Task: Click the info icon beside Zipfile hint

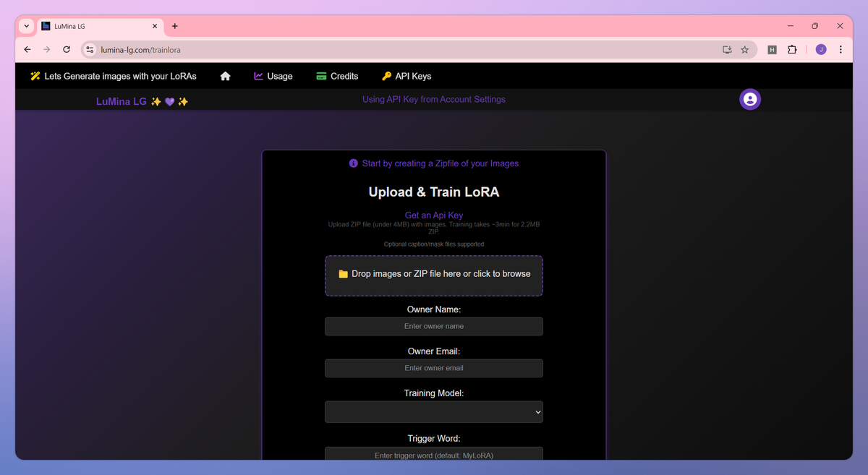Action: coord(354,163)
